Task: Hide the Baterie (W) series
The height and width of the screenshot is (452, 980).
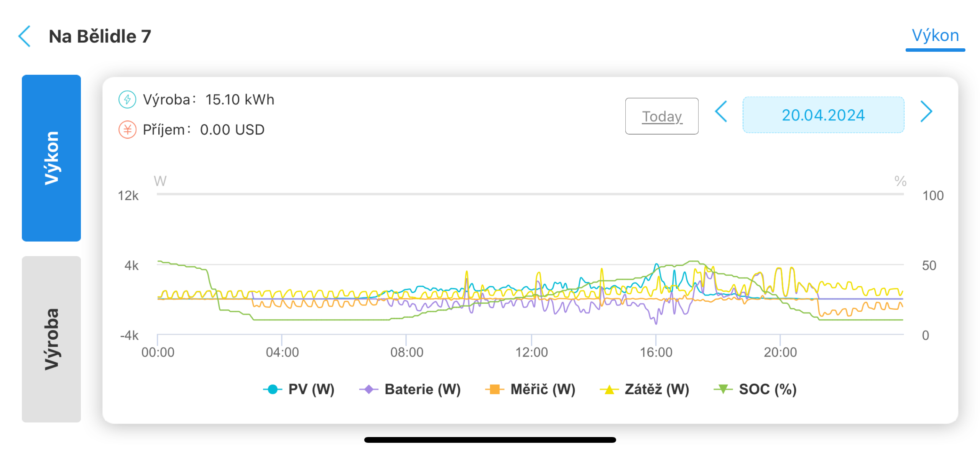Action: (x=422, y=389)
